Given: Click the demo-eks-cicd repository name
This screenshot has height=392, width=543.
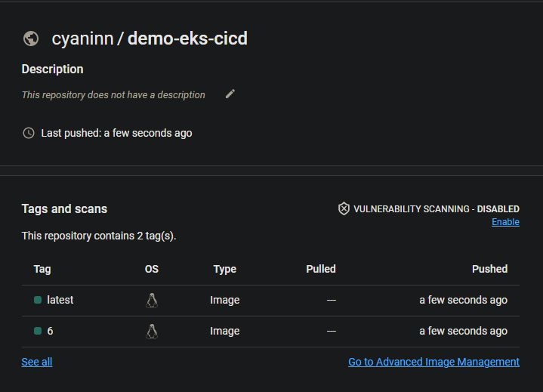Looking at the screenshot, I should pyautogui.click(x=187, y=39).
